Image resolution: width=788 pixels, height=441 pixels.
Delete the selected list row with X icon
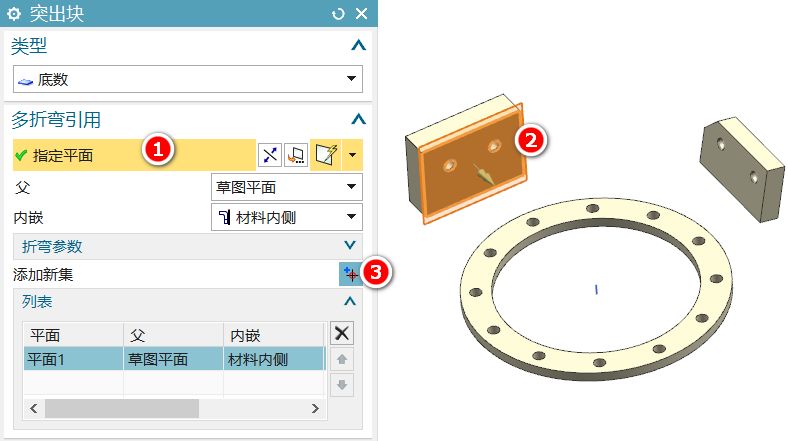(342, 334)
